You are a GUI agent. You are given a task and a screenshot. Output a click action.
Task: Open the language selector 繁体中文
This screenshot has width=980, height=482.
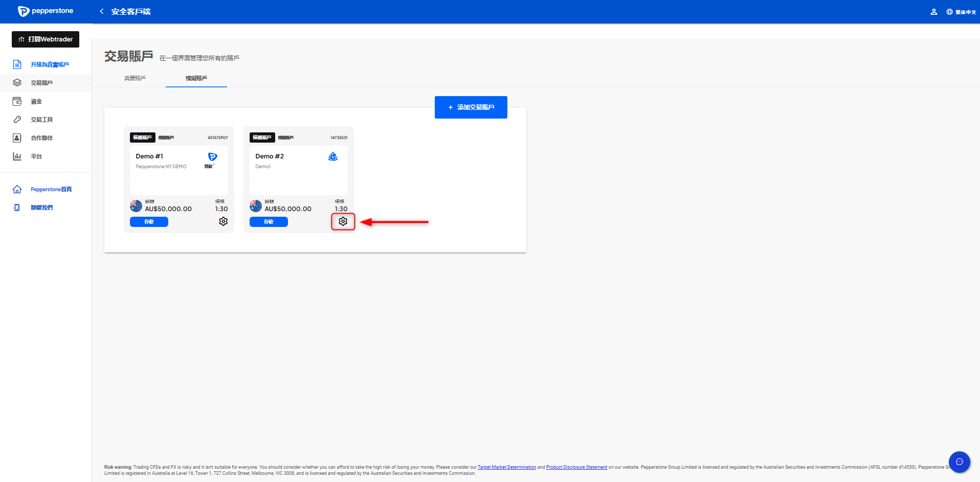[961, 12]
